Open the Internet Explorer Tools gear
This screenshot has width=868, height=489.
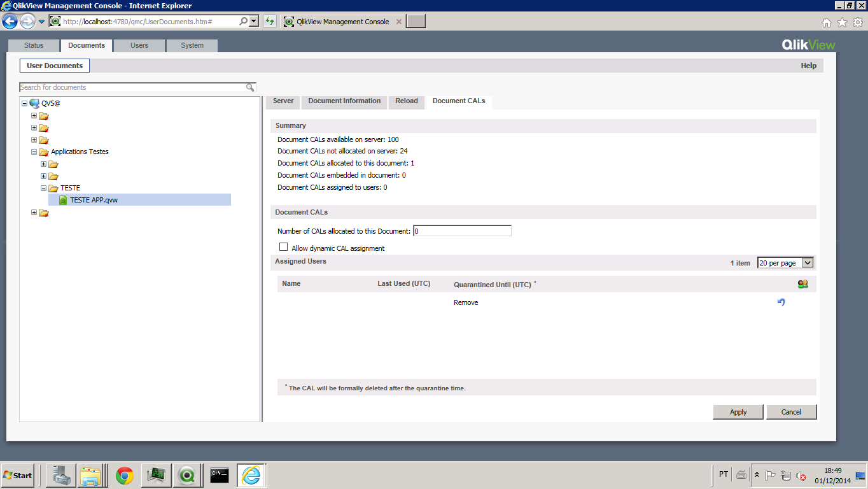857,22
